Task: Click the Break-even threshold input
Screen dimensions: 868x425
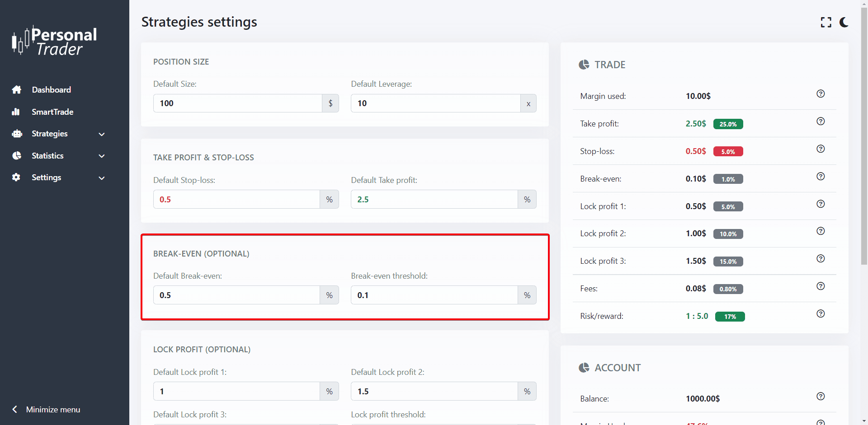Action: 434,295
